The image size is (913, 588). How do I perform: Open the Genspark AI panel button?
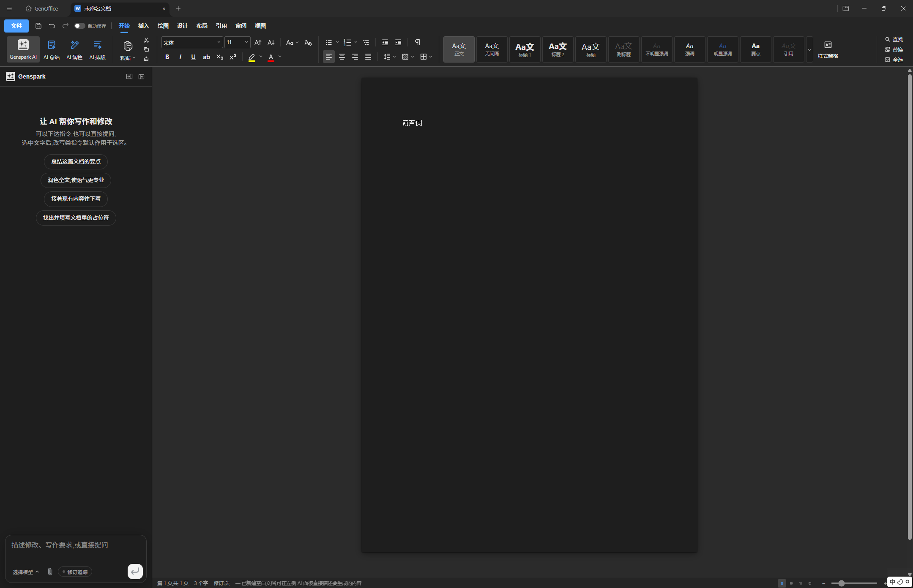coord(23,49)
